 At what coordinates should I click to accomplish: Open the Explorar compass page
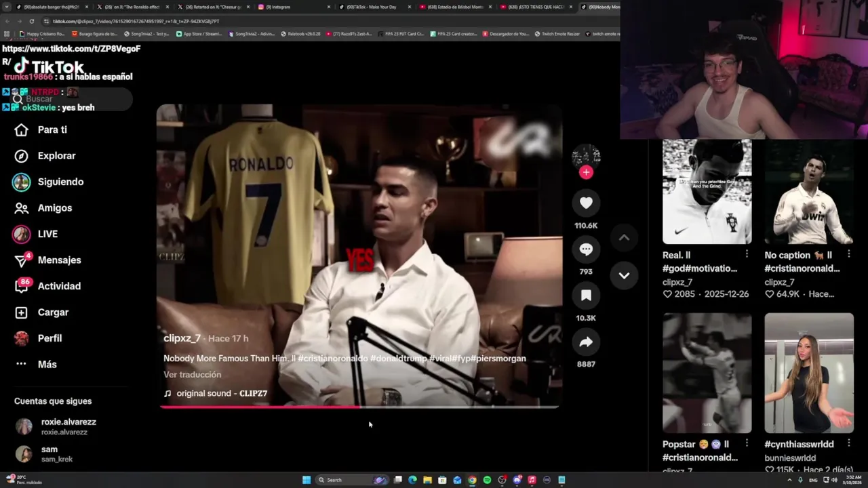coord(45,156)
